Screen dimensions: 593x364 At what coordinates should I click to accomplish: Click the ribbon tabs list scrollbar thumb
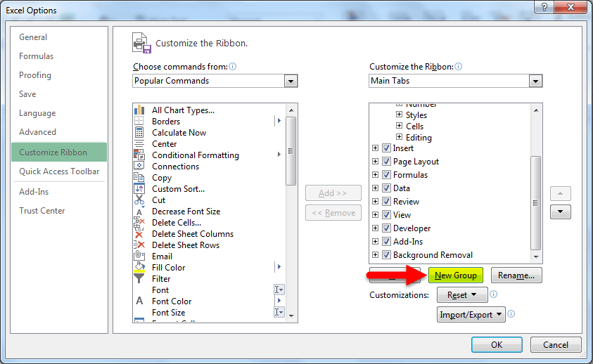(x=535, y=203)
